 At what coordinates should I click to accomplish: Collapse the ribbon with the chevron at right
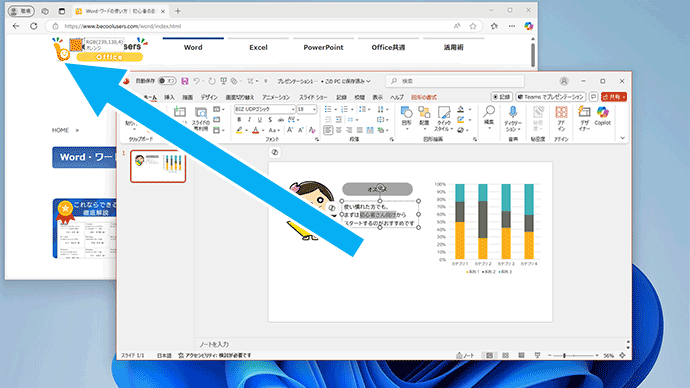(x=622, y=138)
